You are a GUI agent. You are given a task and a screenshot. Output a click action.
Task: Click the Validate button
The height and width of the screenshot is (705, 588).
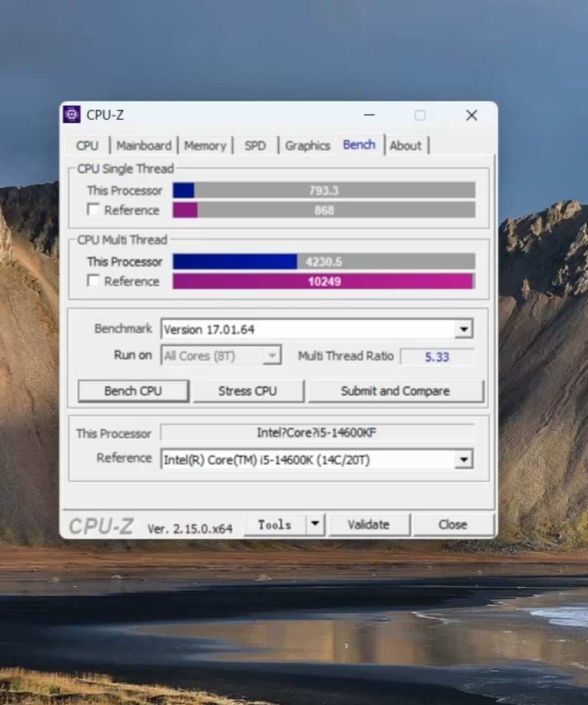(369, 525)
